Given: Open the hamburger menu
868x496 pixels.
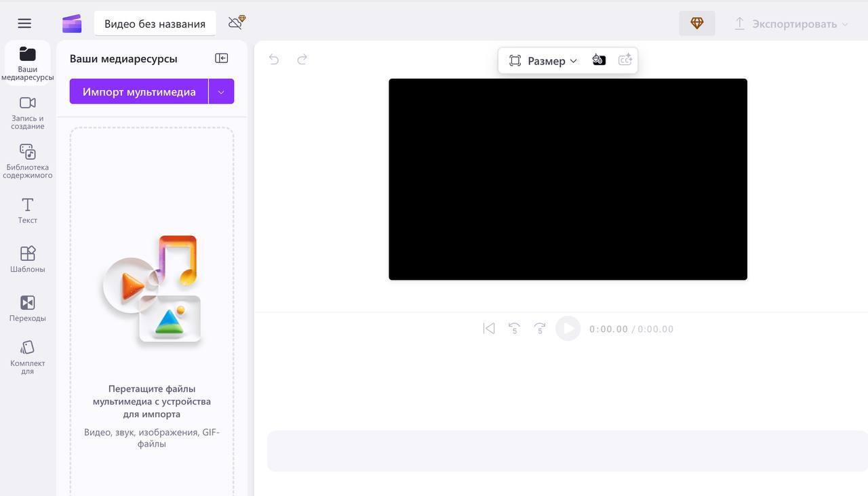Looking at the screenshot, I should (x=24, y=22).
